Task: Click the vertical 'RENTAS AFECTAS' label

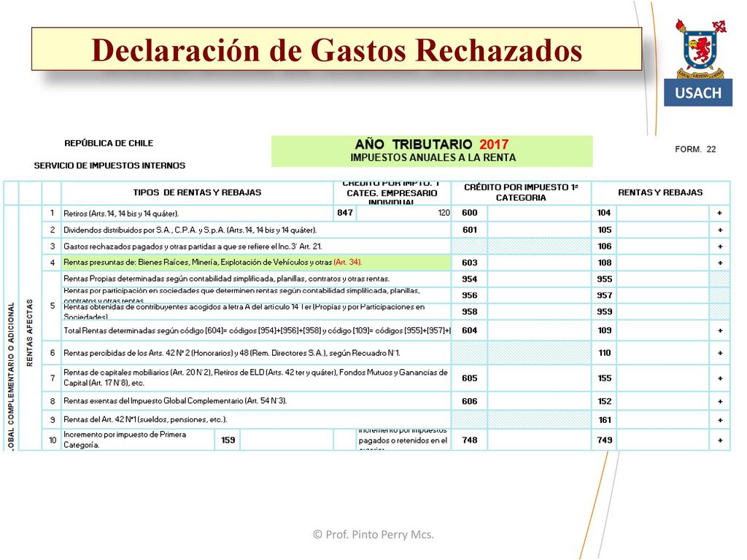Action: tap(29, 332)
